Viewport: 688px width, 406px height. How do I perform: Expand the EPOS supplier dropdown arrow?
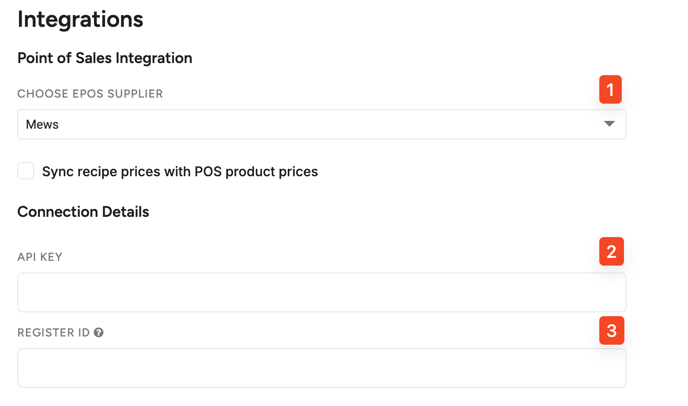609,124
